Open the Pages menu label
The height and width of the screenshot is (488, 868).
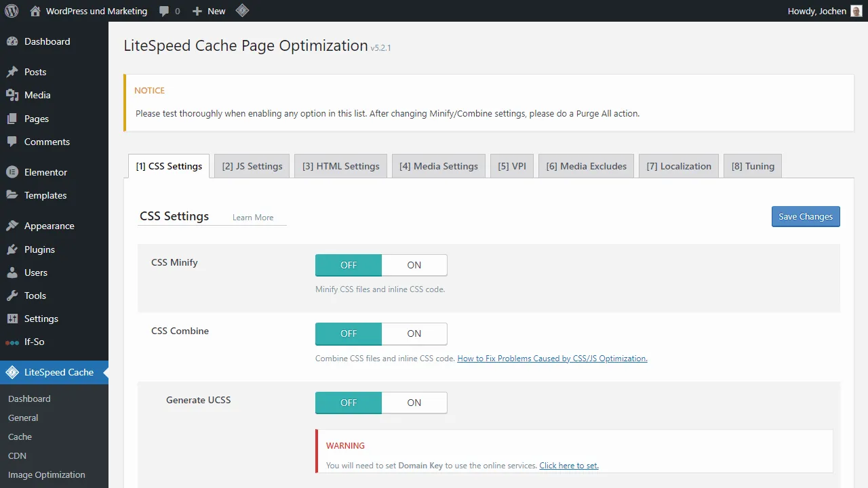click(37, 119)
